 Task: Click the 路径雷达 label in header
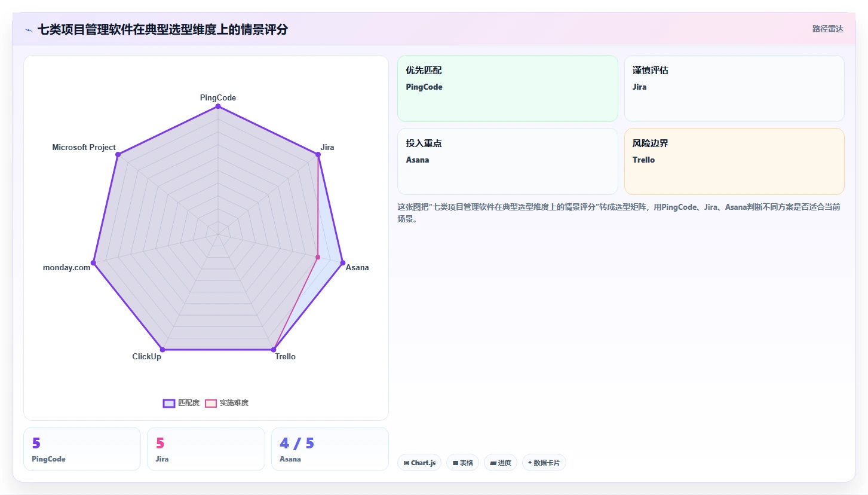point(827,29)
